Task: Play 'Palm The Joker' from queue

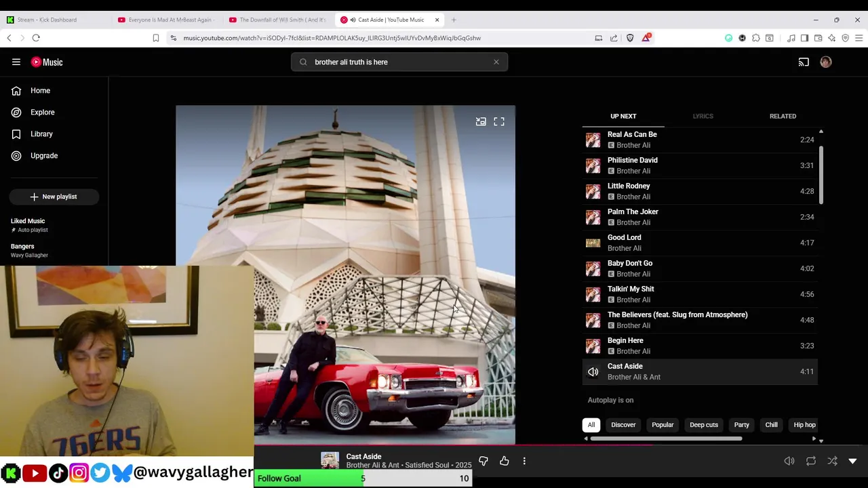Action: point(700,217)
